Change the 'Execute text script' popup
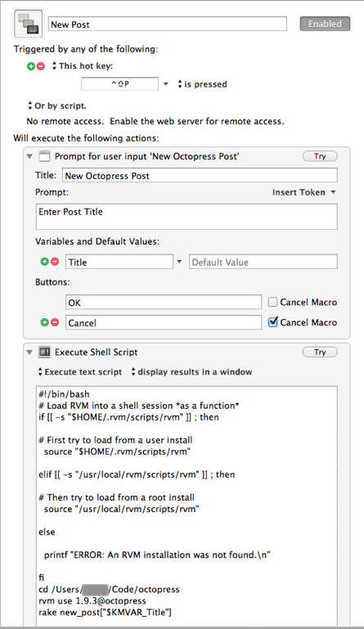This screenshot has height=629, width=364. (80, 372)
